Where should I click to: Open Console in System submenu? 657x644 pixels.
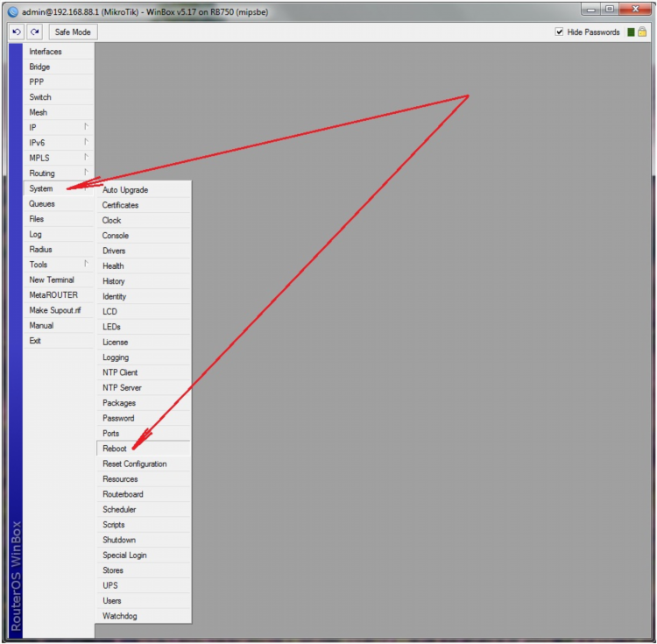point(144,236)
